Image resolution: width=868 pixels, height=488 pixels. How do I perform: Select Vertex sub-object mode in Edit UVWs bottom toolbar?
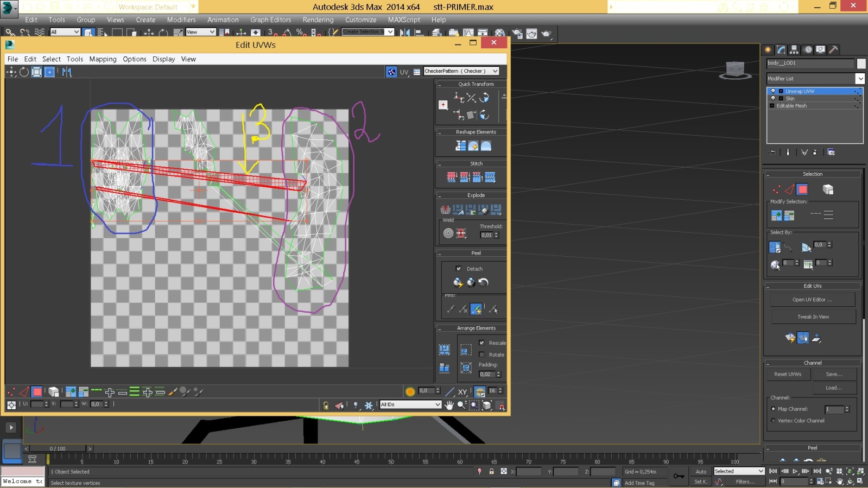[11, 391]
